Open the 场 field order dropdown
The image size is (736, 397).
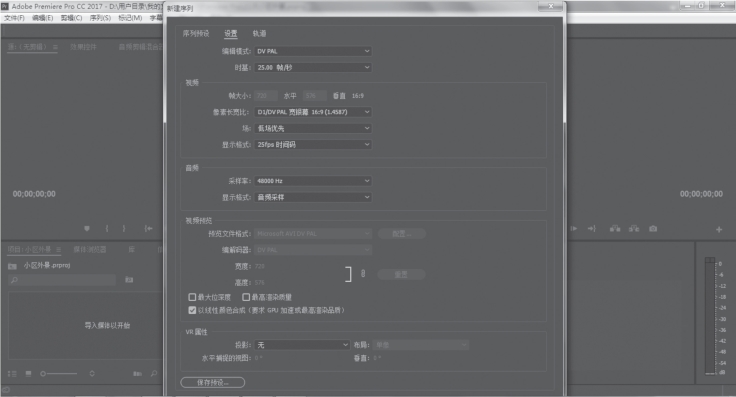point(313,128)
